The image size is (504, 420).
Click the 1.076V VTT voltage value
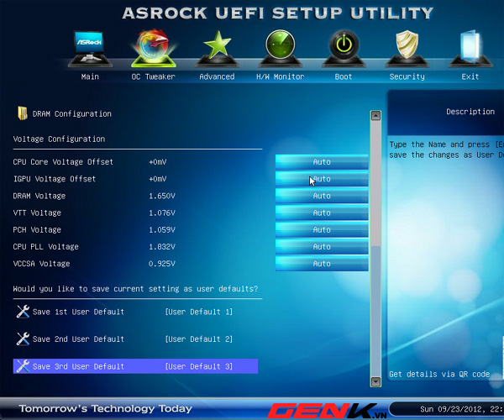pyautogui.click(x=162, y=213)
